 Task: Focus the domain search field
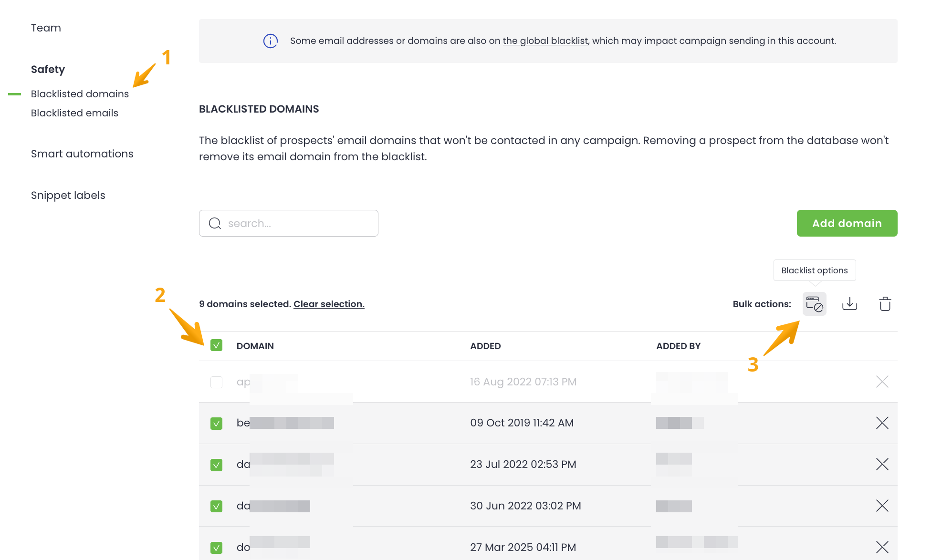[x=296, y=223]
